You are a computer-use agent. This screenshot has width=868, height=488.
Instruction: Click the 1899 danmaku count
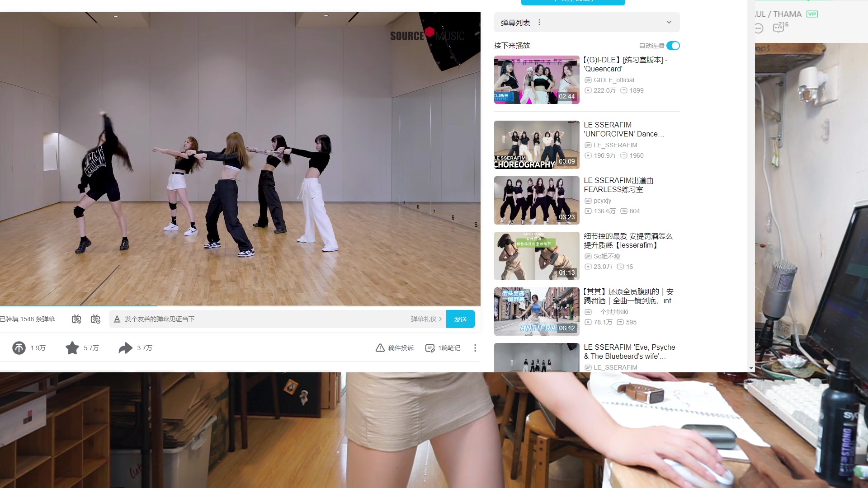[632, 90]
